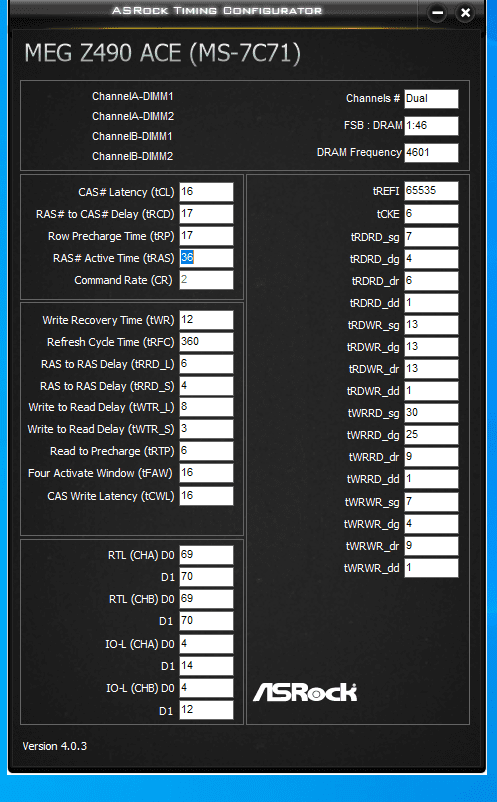Click the RTL (CHB) D1 field
The image size is (497, 802).
[x=206, y=621]
